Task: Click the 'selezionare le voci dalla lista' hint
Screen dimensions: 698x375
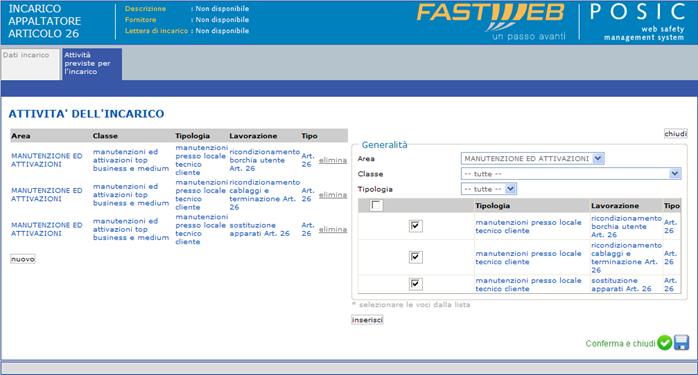Action: pyautogui.click(x=411, y=305)
